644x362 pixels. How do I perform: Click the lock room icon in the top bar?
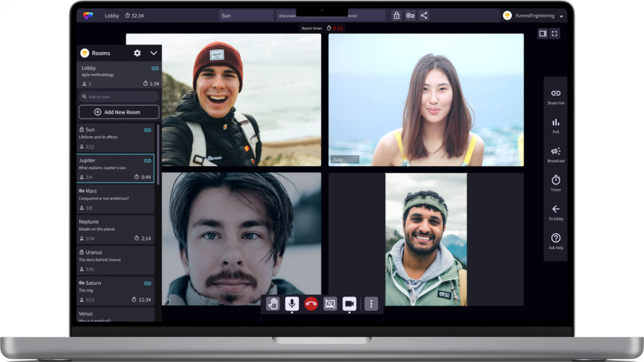397,16
